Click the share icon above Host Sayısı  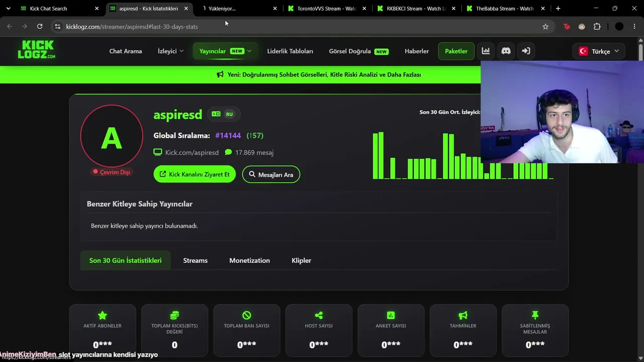[x=318, y=315]
